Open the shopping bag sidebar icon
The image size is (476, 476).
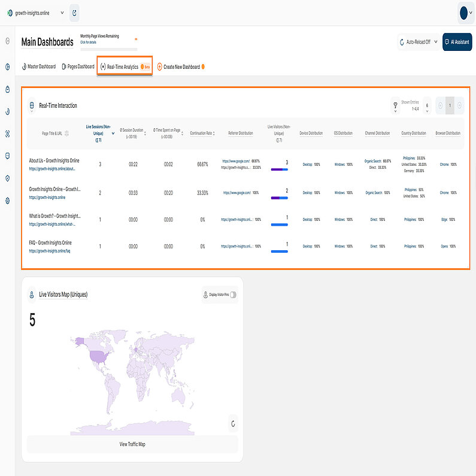[8, 89]
